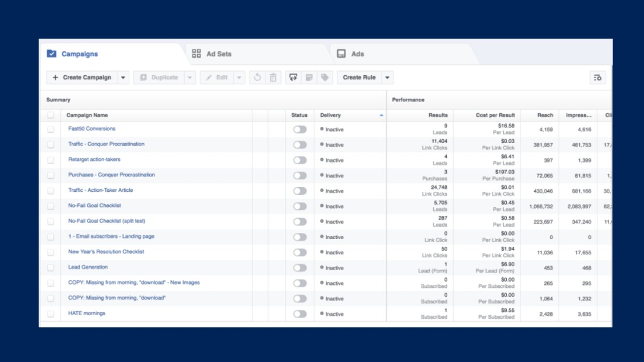
Task: Click the undo/revert icon in the toolbar
Action: [x=257, y=77]
